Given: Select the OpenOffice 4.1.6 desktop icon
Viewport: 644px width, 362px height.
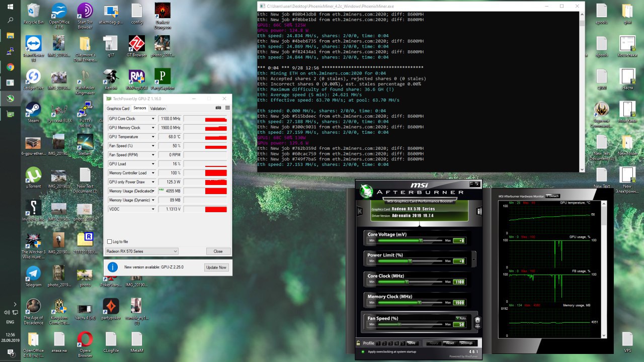Looking at the screenshot, I should click(59, 16).
